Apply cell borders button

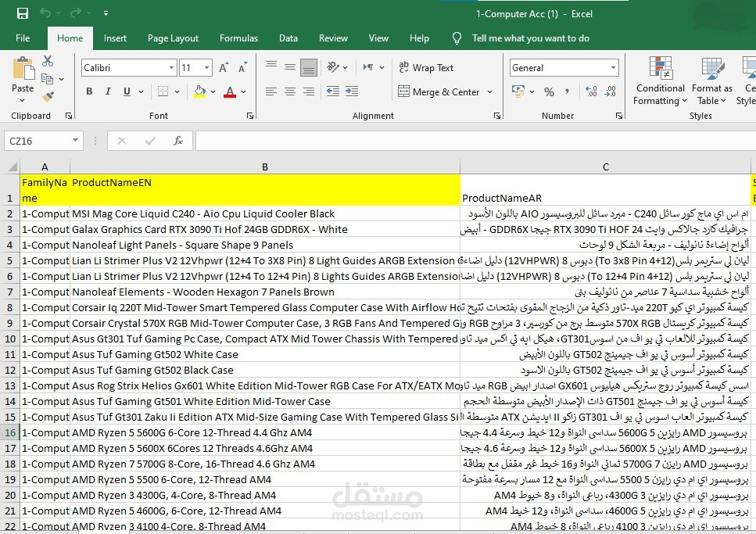click(x=163, y=91)
